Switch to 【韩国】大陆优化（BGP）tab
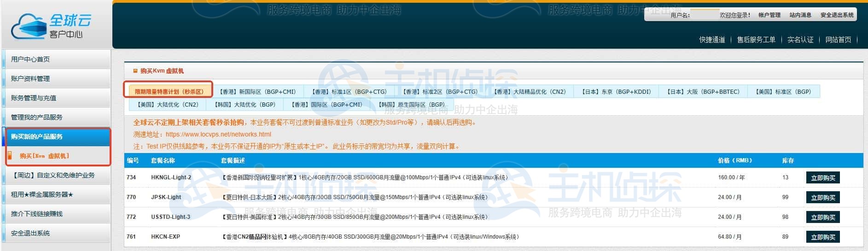Viewport: 868px width, 251px height. pos(245,104)
